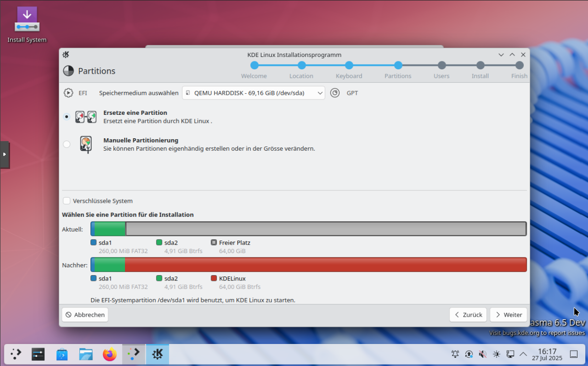The height and width of the screenshot is (366, 588).
Task: Click the KDE logo in the installer title bar
Action: [x=66, y=55]
